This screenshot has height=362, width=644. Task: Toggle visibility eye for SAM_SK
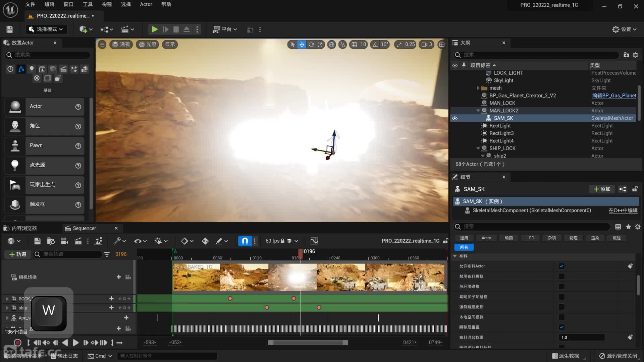point(455,118)
